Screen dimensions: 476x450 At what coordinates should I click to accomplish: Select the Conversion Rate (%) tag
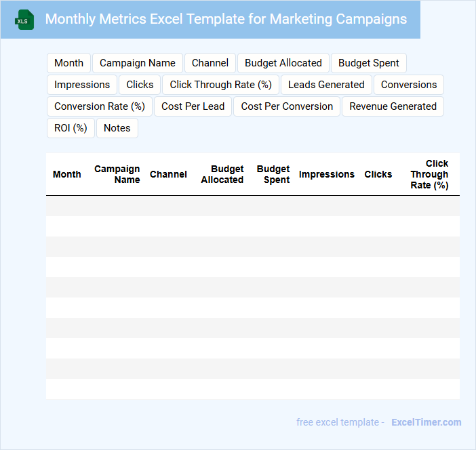point(100,106)
